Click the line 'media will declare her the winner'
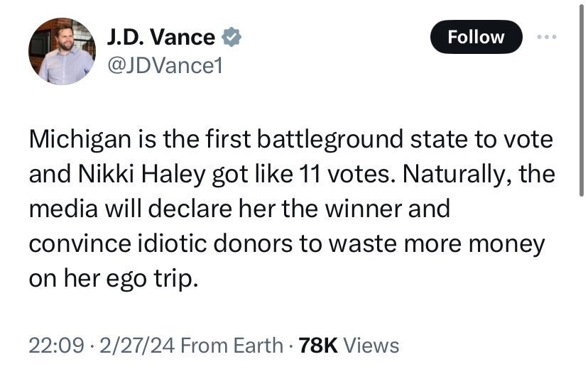The width and height of the screenshot is (588, 369). pos(239,209)
